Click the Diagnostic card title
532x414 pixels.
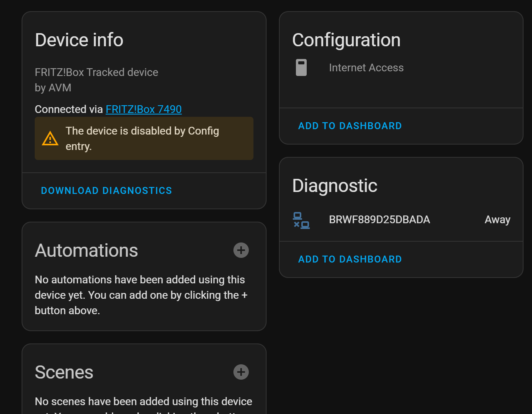tap(334, 186)
